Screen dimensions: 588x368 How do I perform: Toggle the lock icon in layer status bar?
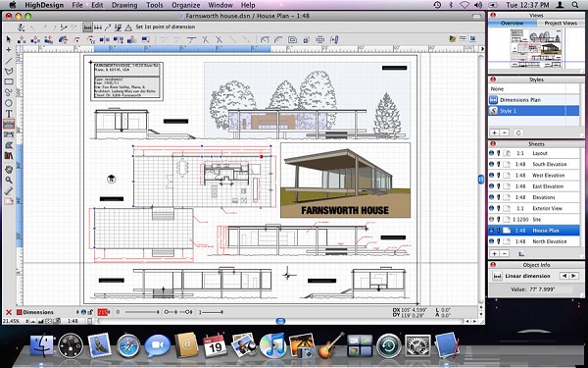pyautogui.click(x=90, y=312)
